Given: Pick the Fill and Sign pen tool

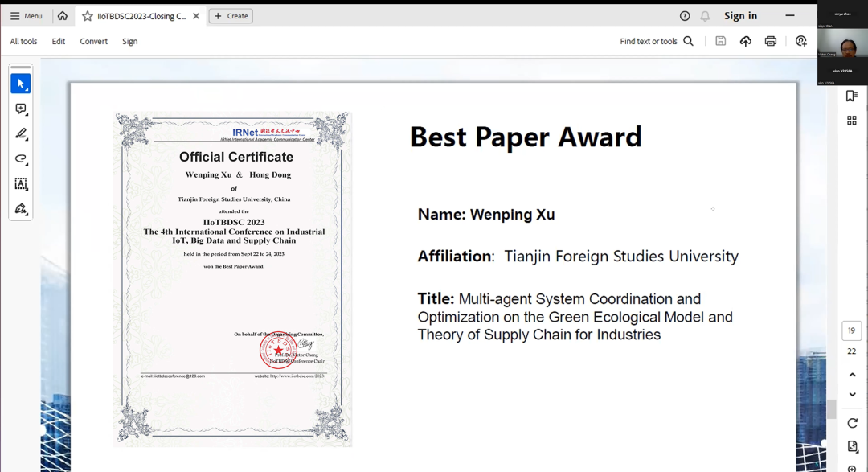Looking at the screenshot, I should tap(20, 209).
